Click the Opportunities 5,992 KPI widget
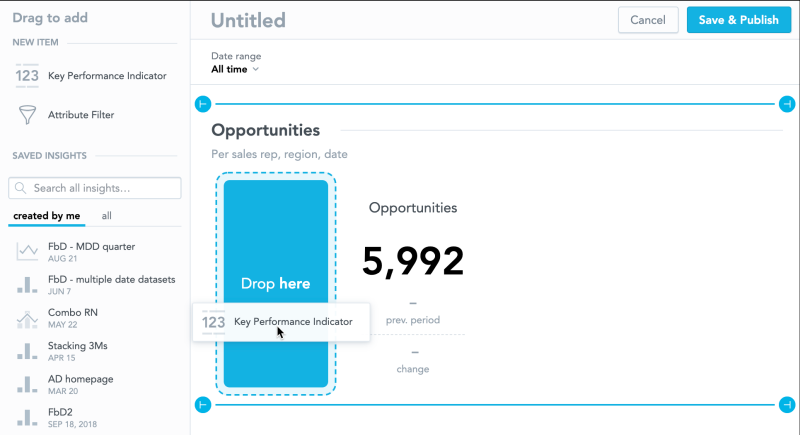 point(413,261)
